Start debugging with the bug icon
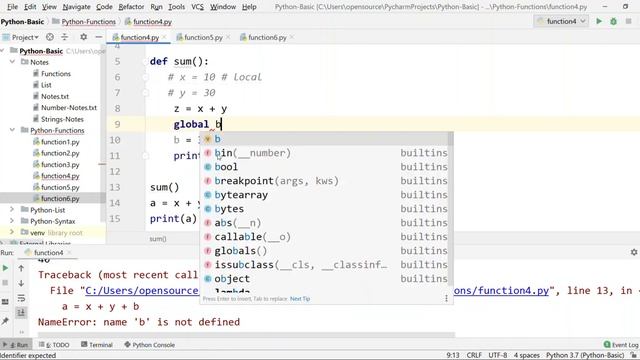 (613, 21)
